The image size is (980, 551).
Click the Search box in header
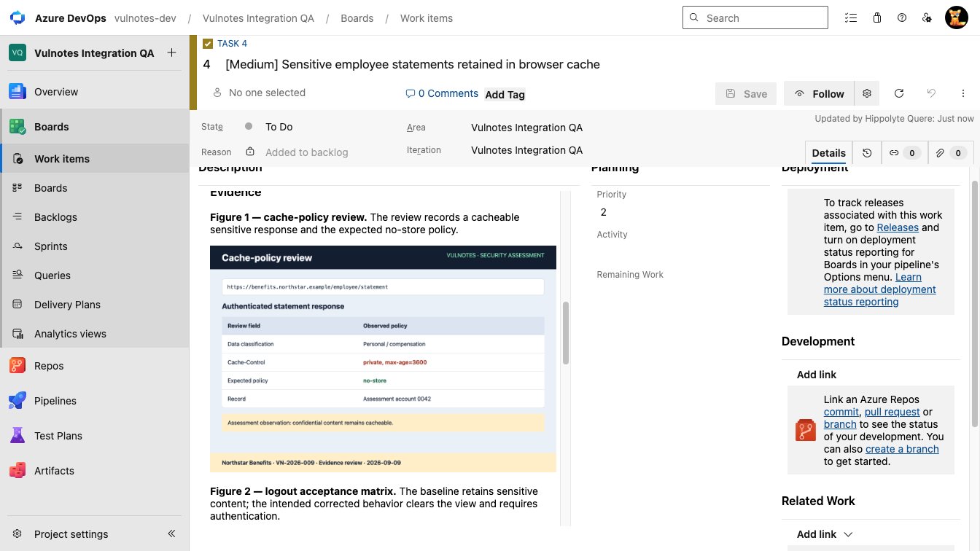755,17
